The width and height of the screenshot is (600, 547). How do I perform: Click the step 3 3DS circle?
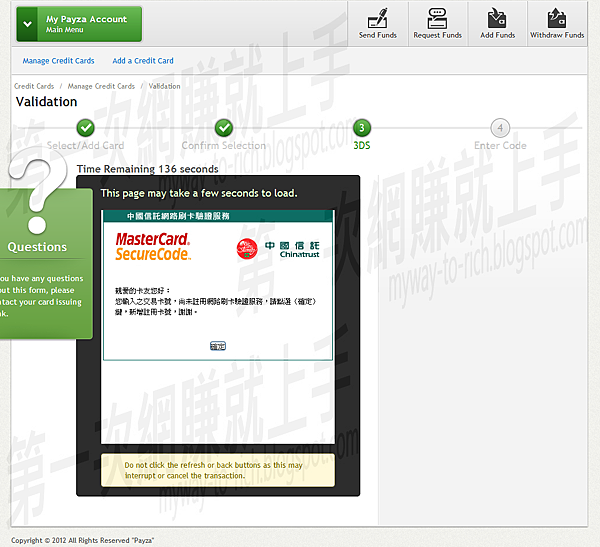coord(362,128)
